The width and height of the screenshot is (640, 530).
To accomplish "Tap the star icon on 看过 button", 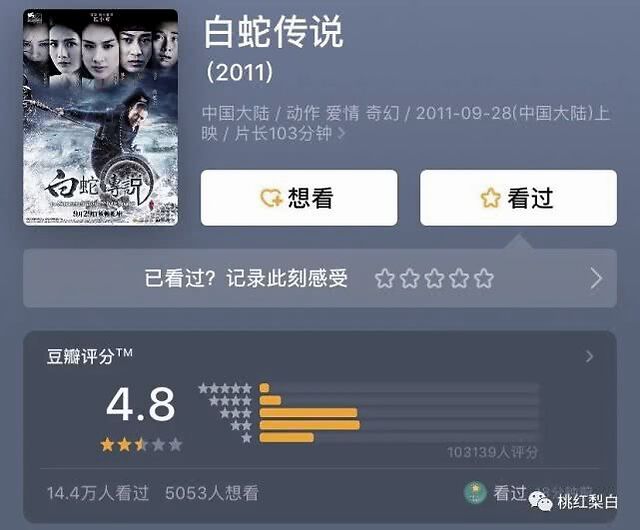I will 491,198.
